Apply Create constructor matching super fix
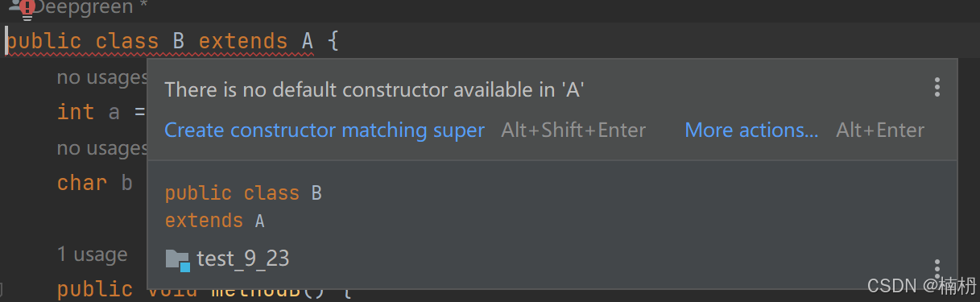Image resolution: width=980 pixels, height=302 pixels. click(x=325, y=130)
